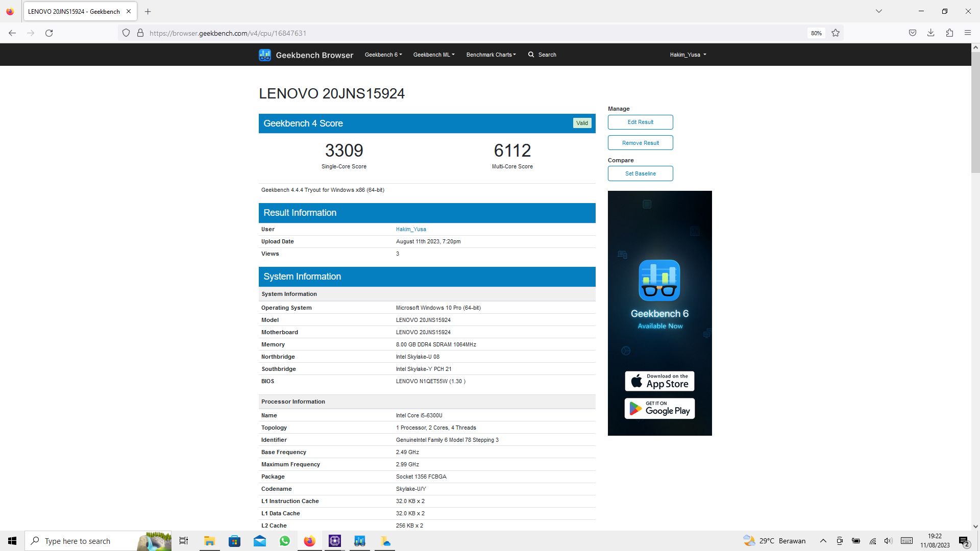Click the Skylake-U/Y codename value

tap(411, 489)
